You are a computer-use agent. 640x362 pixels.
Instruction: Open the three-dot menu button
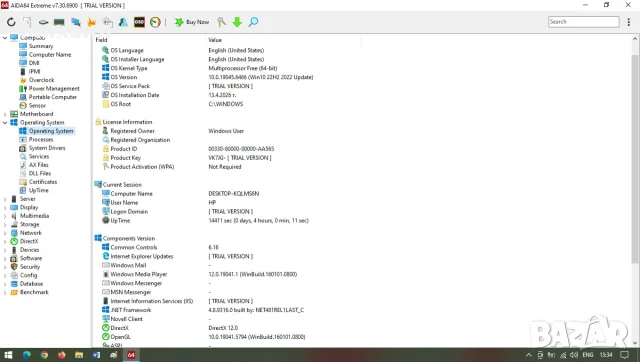pyautogui.click(x=629, y=22)
